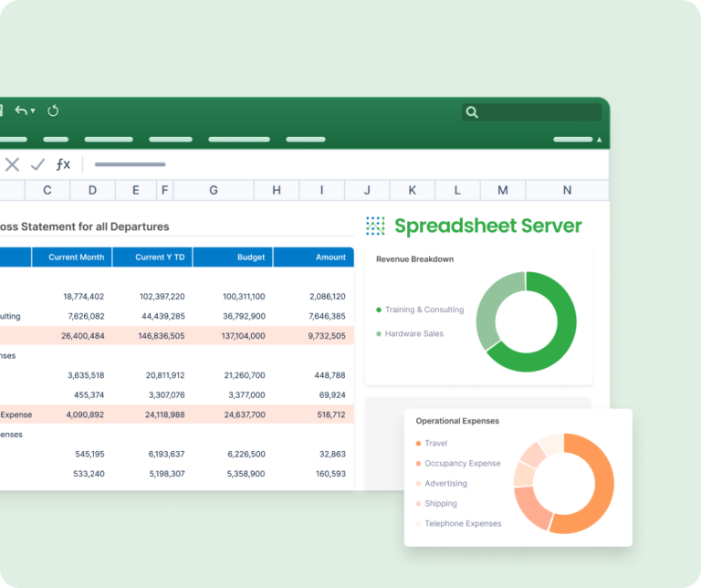Click the Training & Consulting legend entry

point(420,310)
